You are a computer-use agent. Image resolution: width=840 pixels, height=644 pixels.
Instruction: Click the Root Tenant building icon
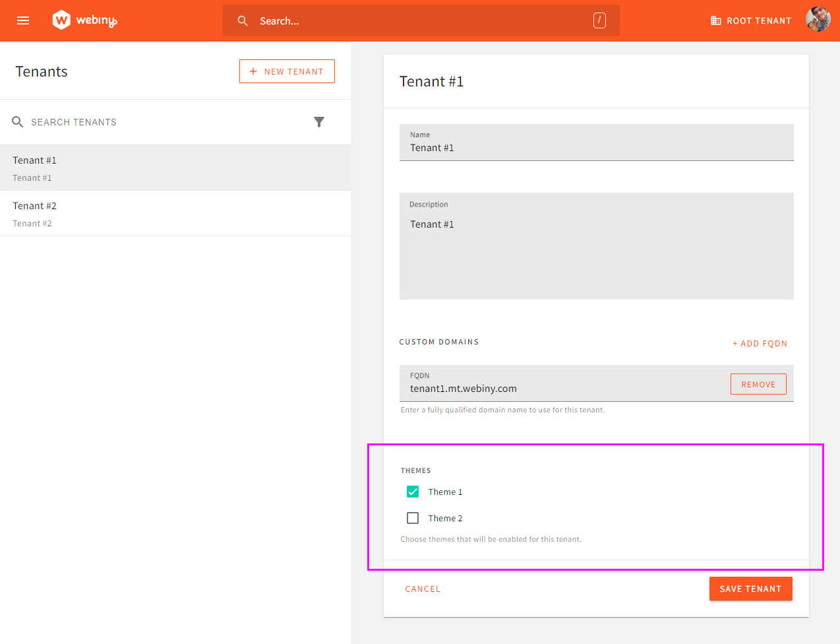pyautogui.click(x=716, y=20)
